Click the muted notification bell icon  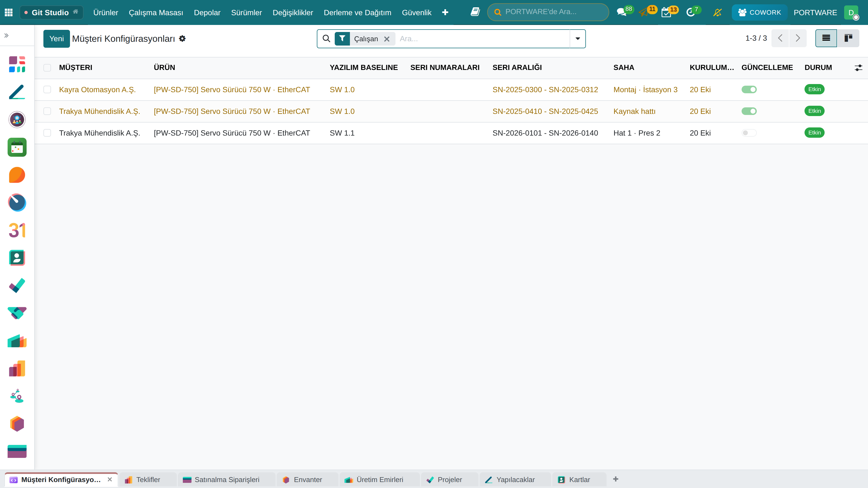tap(717, 12)
